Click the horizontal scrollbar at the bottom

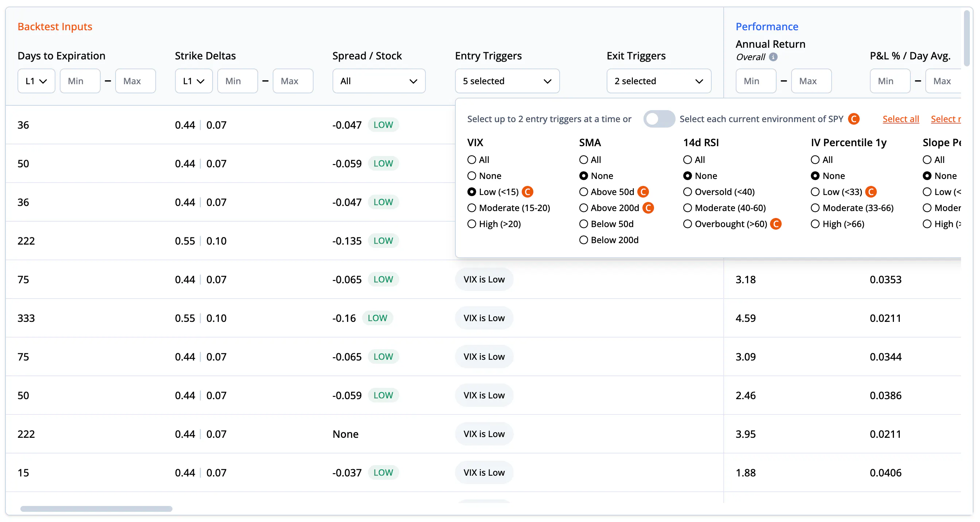point(96,509)
